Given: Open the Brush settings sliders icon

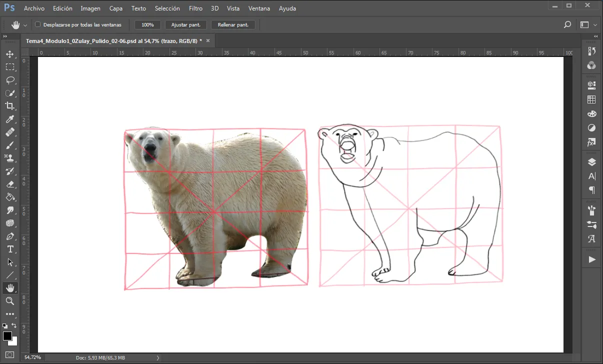Looking at the screenshot, I should coord(592,224).
